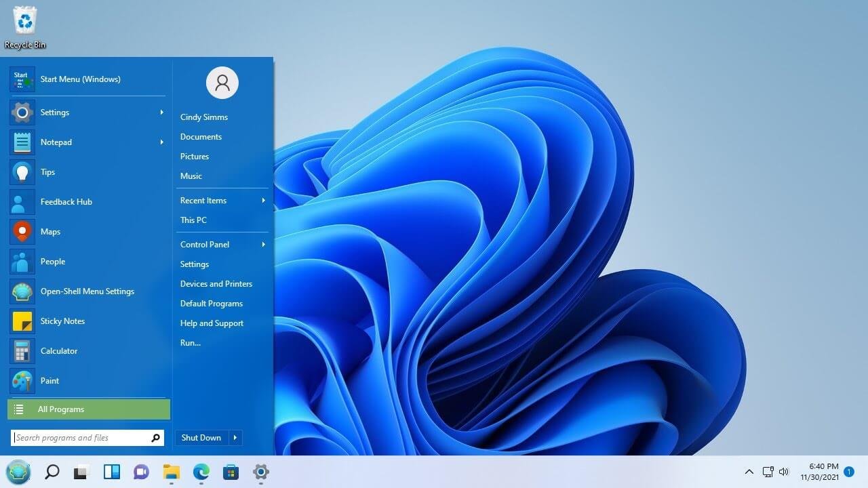Screen dimensions: 868x488
Task: Click the Cindy Simms user avatar
Action: click(x=222, y=82)
